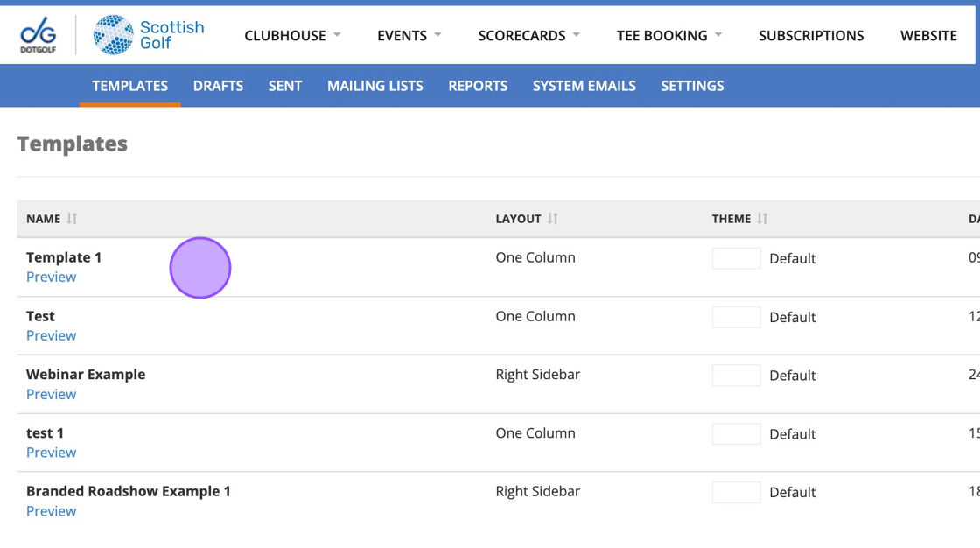Sort by Layout column arrows icon

[x=553, y=219]
